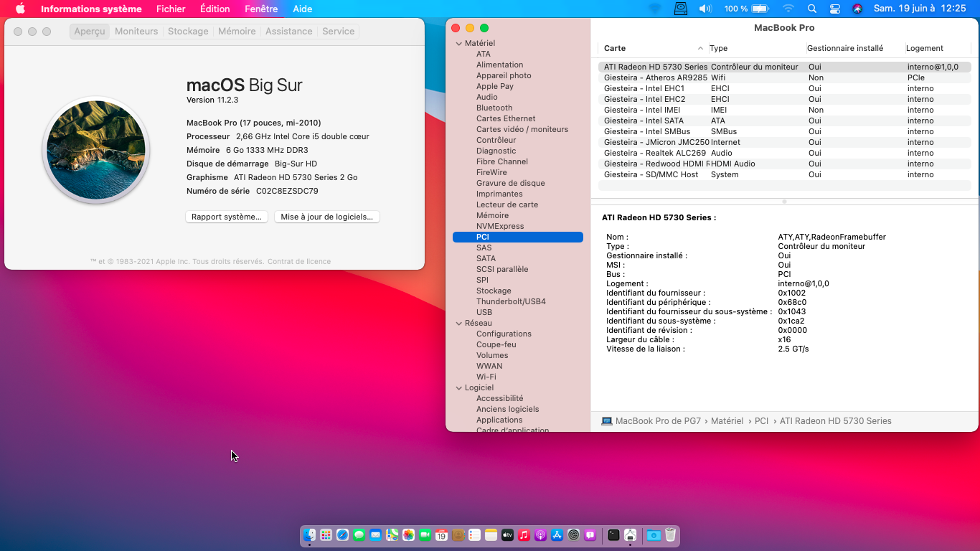Open the Aide menu

click(x=302, y=9)
